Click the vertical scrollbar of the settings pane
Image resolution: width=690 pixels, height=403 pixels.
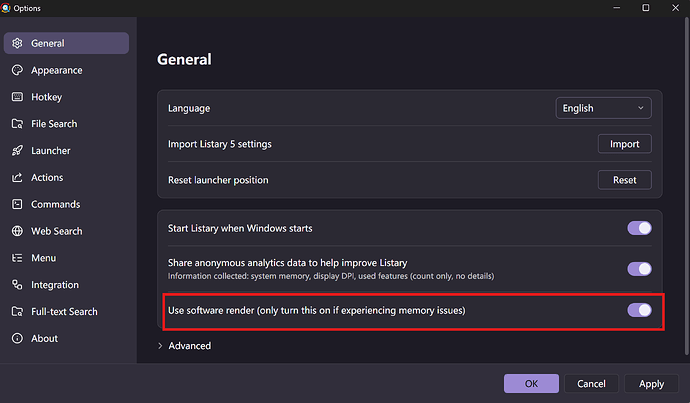tap(686, 187)
